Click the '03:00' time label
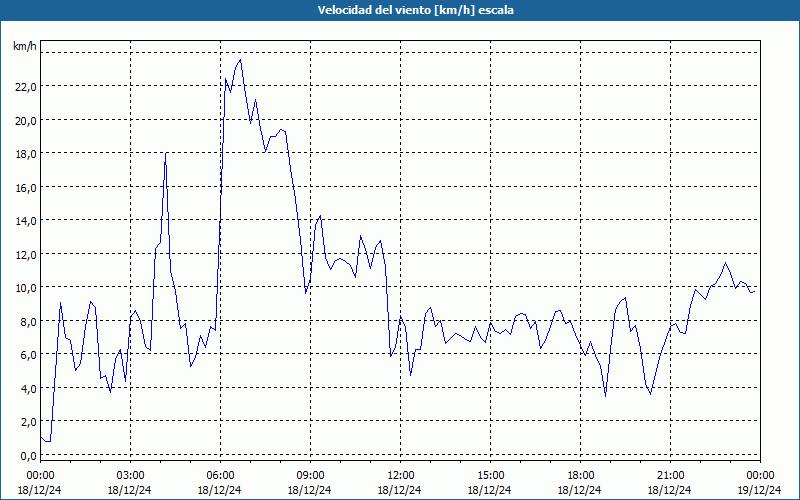 tap(130, 476)
